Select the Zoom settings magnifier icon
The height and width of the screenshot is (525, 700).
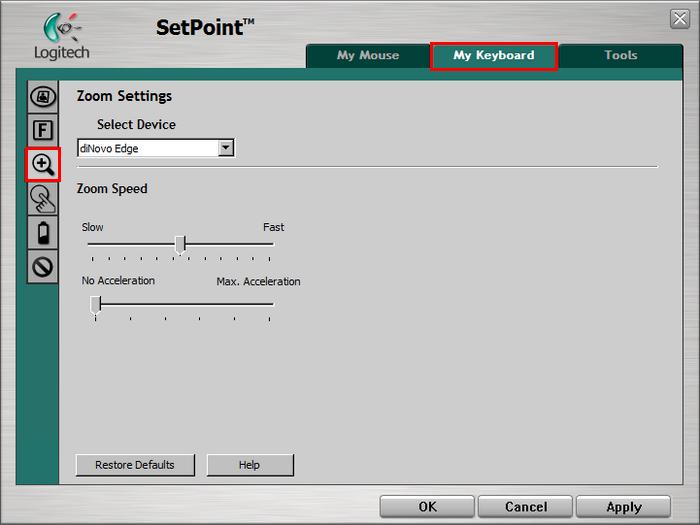pyautogui.click(x=43, y=164)
